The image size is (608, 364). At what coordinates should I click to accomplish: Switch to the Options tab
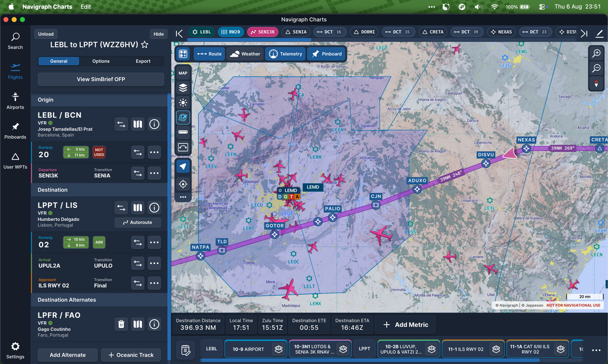[101, 61]
